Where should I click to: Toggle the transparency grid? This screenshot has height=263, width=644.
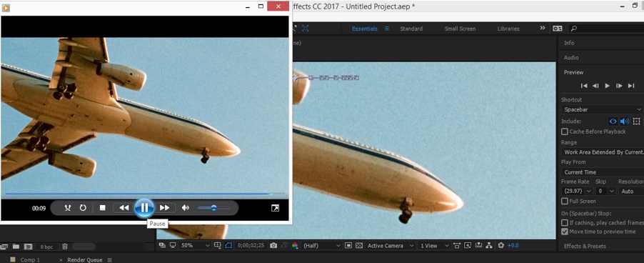click(359, 245)
